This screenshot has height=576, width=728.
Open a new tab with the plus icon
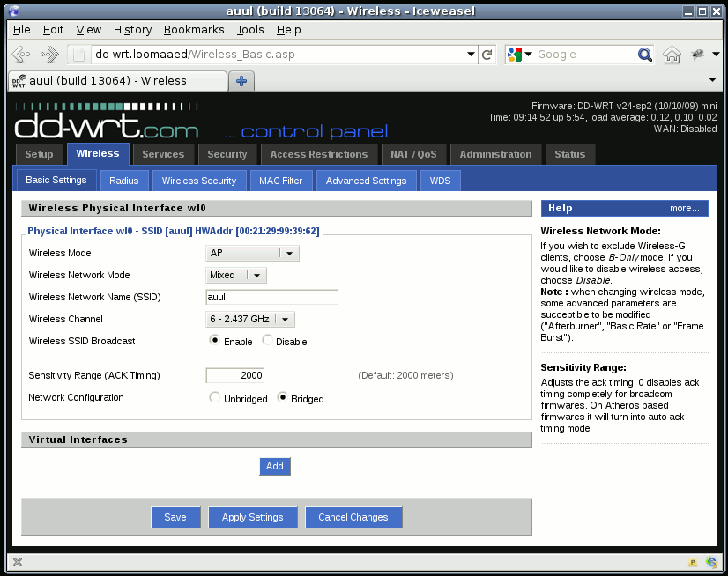click(x=241, y=81)
